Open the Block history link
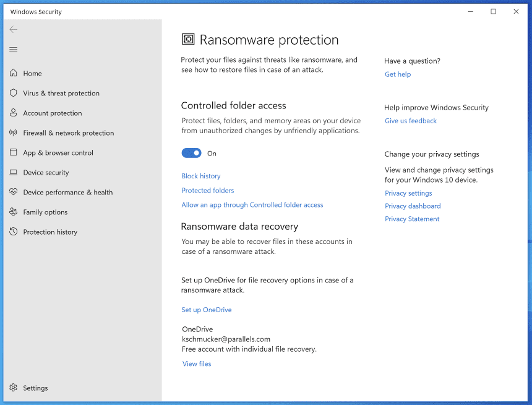532x405 pixels. [201, 176]
